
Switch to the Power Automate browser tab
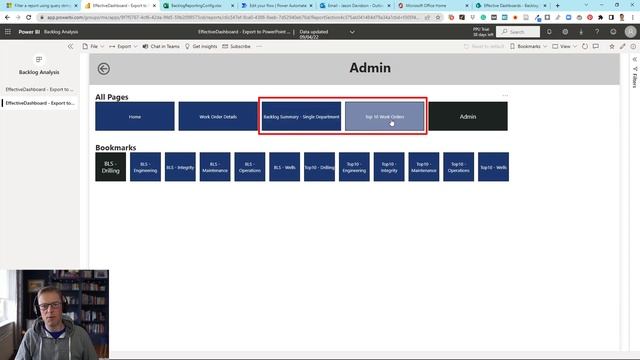[277, 6]
